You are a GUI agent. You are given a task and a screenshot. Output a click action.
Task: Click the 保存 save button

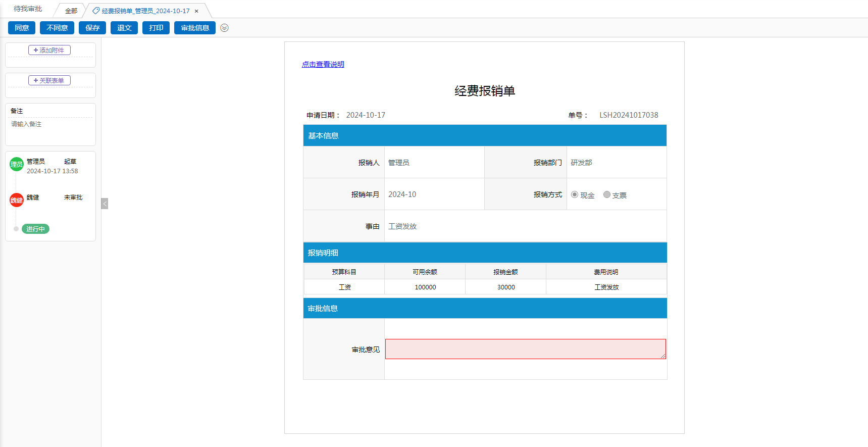(92, 28)
